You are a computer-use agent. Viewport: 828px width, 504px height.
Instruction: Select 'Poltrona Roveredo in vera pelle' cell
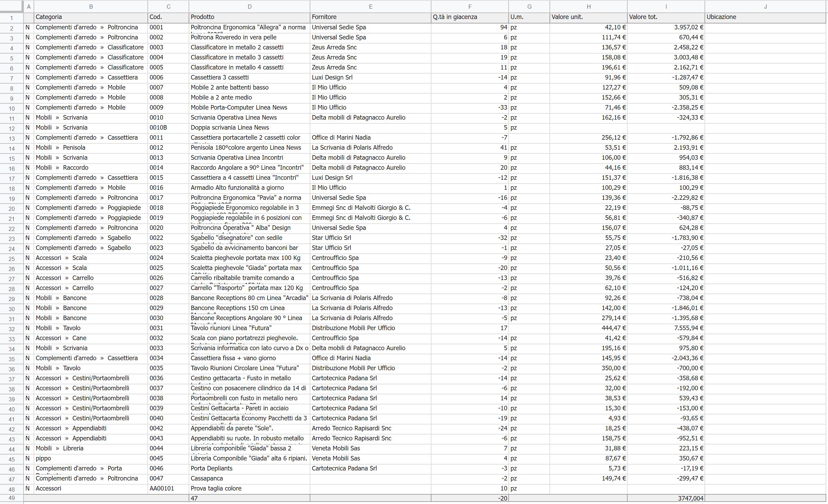(x=249, y=38)
